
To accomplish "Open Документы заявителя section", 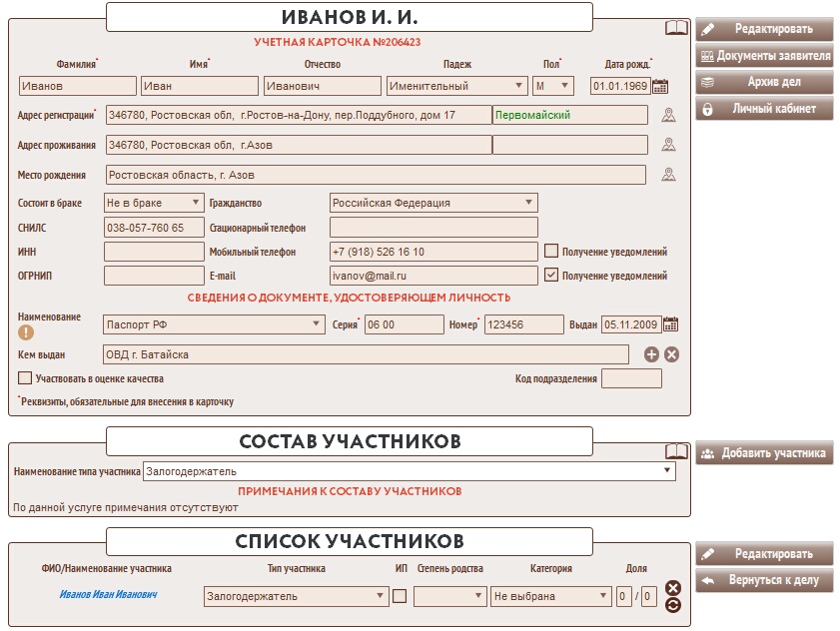I will 764,56.
